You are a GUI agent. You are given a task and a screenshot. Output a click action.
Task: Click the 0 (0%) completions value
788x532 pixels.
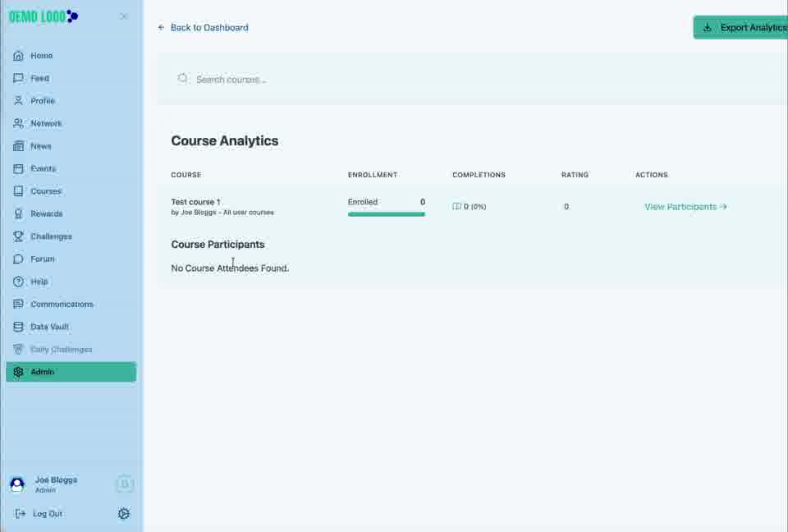point(475,207)
